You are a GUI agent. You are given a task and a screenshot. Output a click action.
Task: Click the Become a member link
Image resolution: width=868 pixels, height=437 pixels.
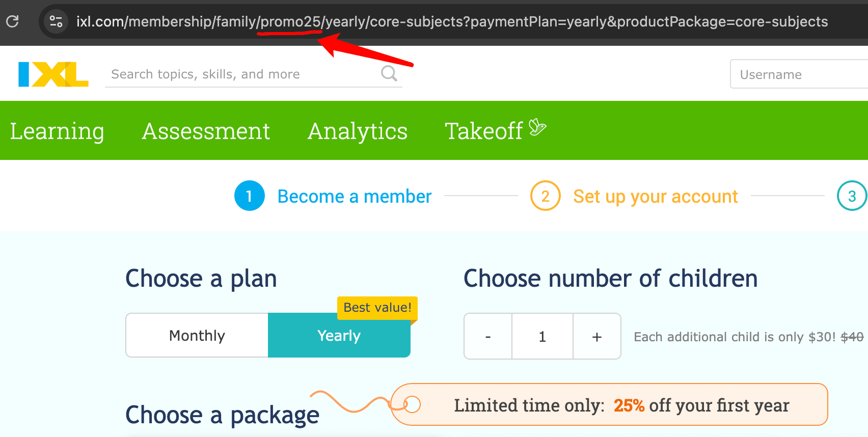(354, 196)
